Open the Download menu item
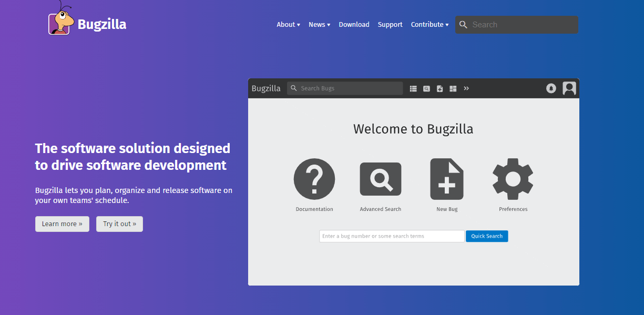 pos(354,24)
